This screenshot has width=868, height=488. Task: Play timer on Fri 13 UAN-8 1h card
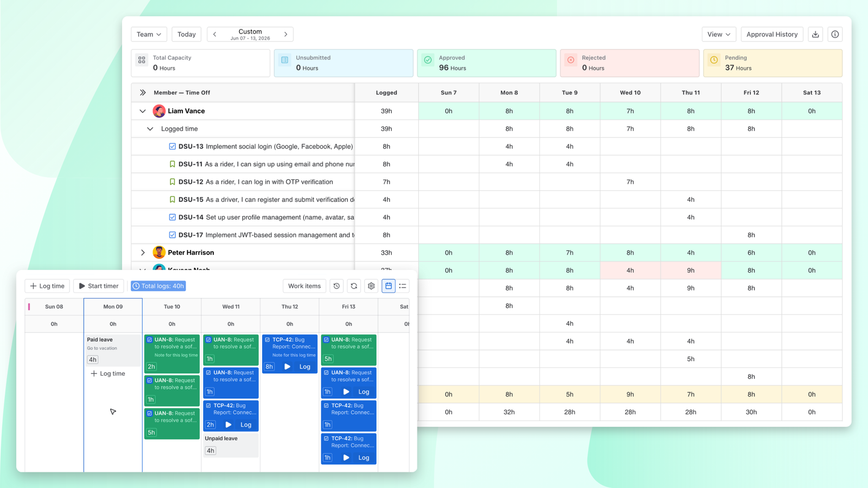346,392
